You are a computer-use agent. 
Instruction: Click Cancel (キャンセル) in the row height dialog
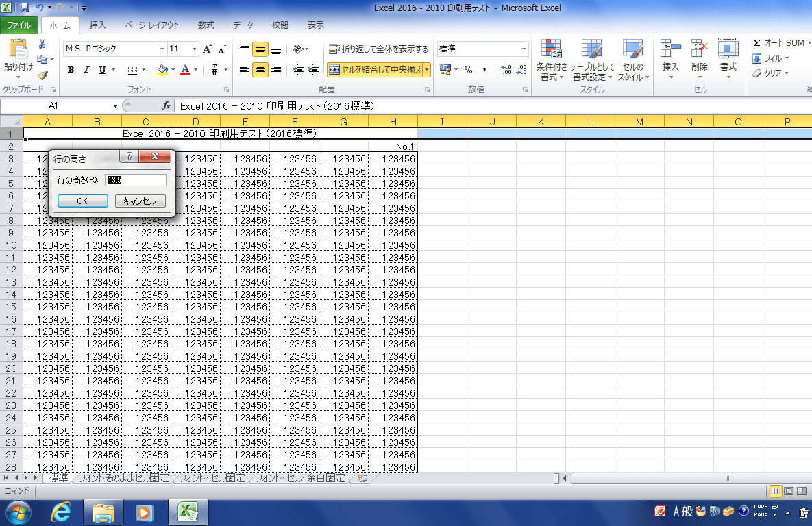click(x=140, y=201)
